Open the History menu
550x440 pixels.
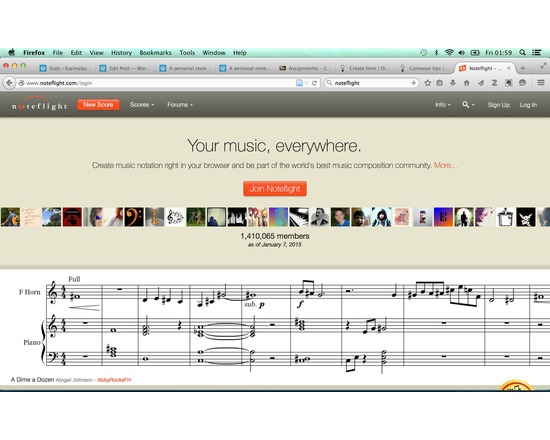[x=121, y=53]
